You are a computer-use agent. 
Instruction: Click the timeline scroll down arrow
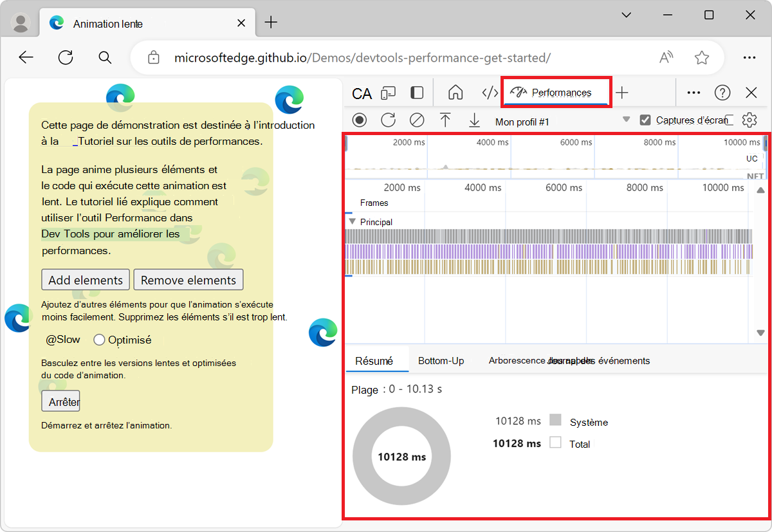click(x=760, y=333)
